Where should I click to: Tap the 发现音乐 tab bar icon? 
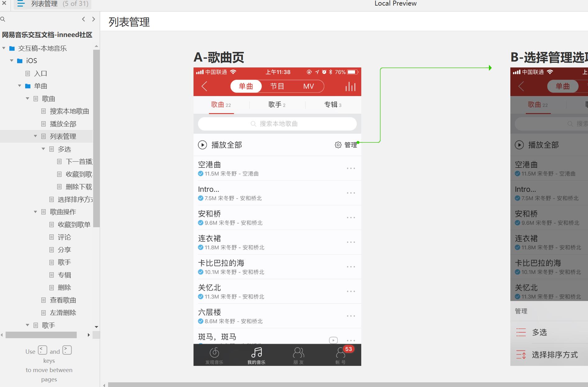(x=214, y=355)
